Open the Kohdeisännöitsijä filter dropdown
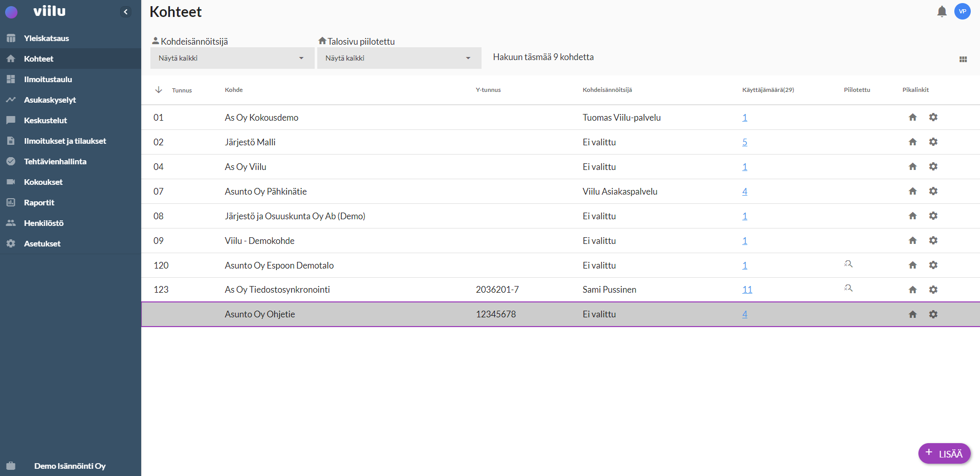Image resolution: width=980 pixels, height=476 pixels. [x=232, y=58]
